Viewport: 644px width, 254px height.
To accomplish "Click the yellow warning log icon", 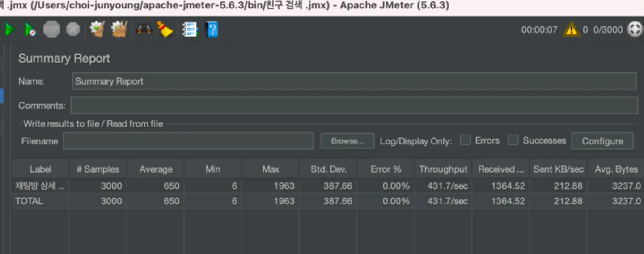I will [571, 30].
